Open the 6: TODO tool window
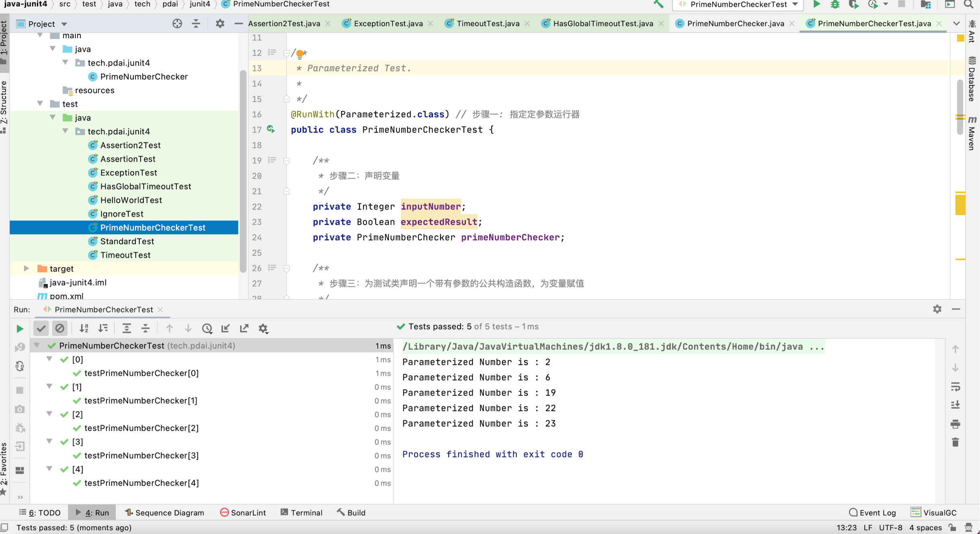This screenshot has height=534, width=980. click(40, 512)
